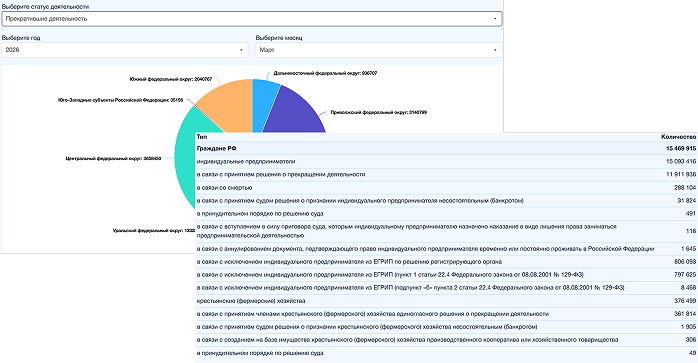Screen dimensions: 698x363
Task: Select row about фермерского хозяйства несостоятельным (банкротом)
Action: (446, 326)
